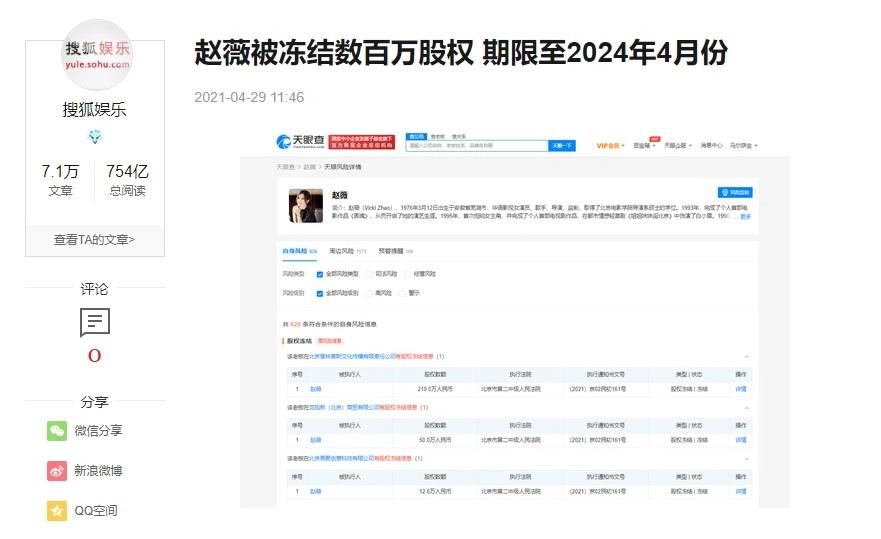This screenshot has height=539, width=881.
Task: Collapse the first equity freeze record section
Action: (x=746, y=356)
